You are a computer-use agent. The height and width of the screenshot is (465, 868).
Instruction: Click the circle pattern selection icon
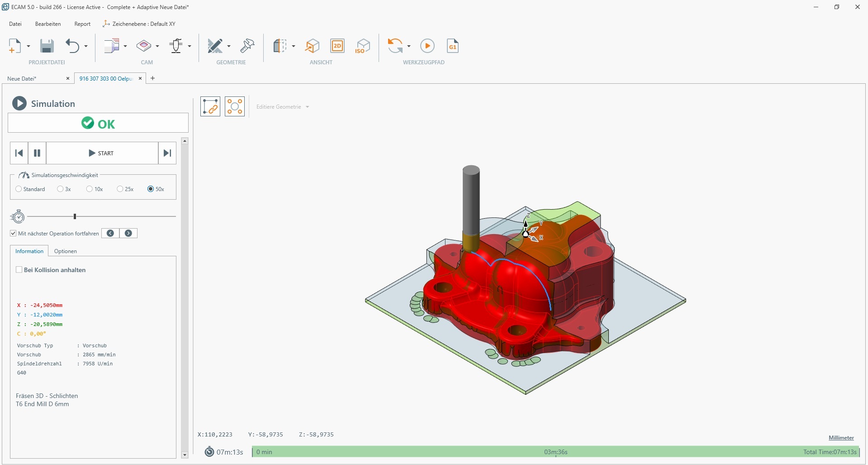pos(235,107)
